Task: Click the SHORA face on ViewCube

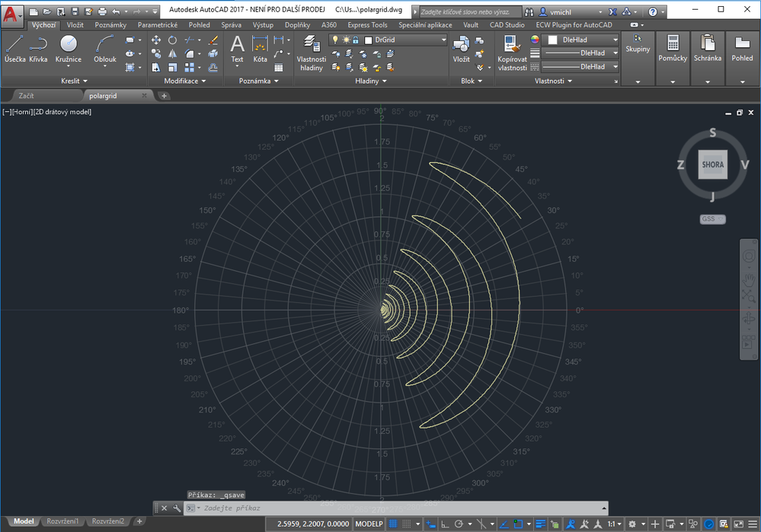Action: (712, 164)
